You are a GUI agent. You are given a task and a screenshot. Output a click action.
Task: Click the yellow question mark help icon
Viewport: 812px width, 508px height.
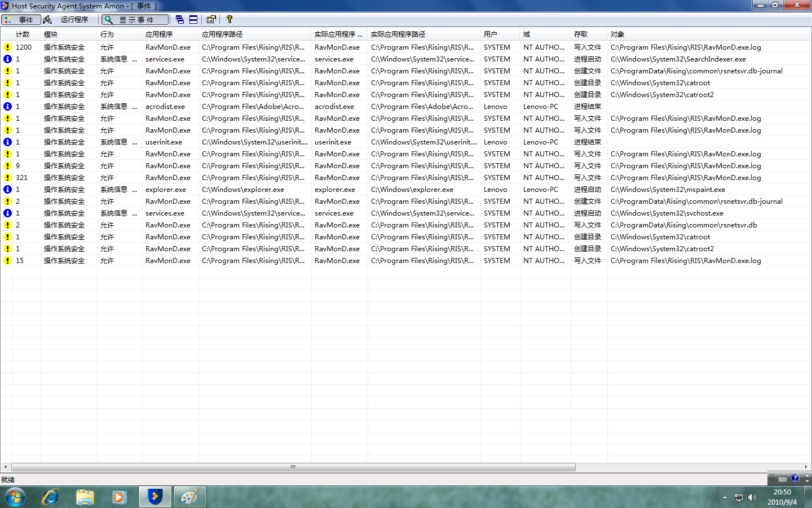230,20
